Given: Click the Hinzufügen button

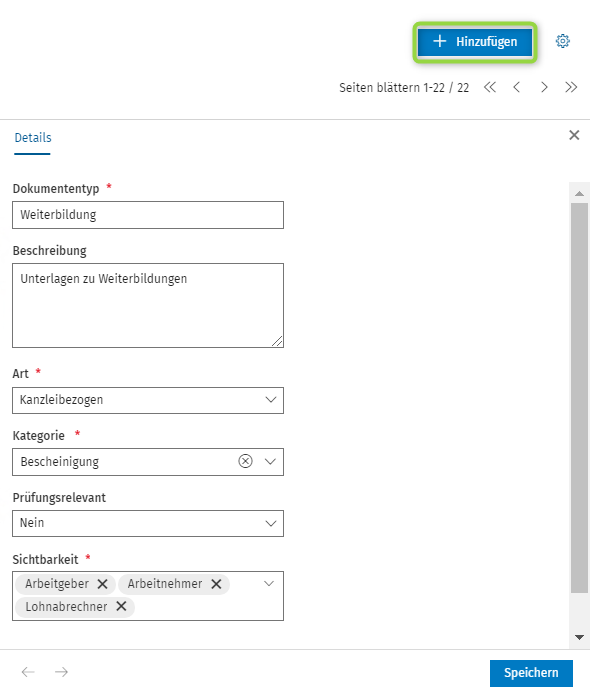Looking at the screenshot, I should [475, 42].
